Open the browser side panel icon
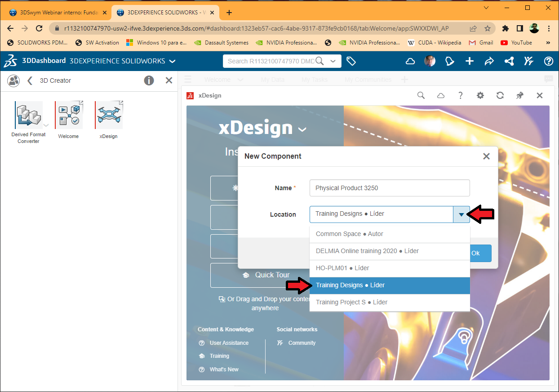 click(x=519, y=28)
